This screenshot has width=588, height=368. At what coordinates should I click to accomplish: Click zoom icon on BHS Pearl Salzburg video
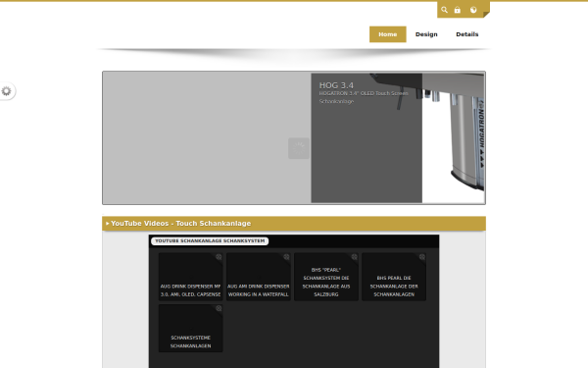click(x=354, y=257)
